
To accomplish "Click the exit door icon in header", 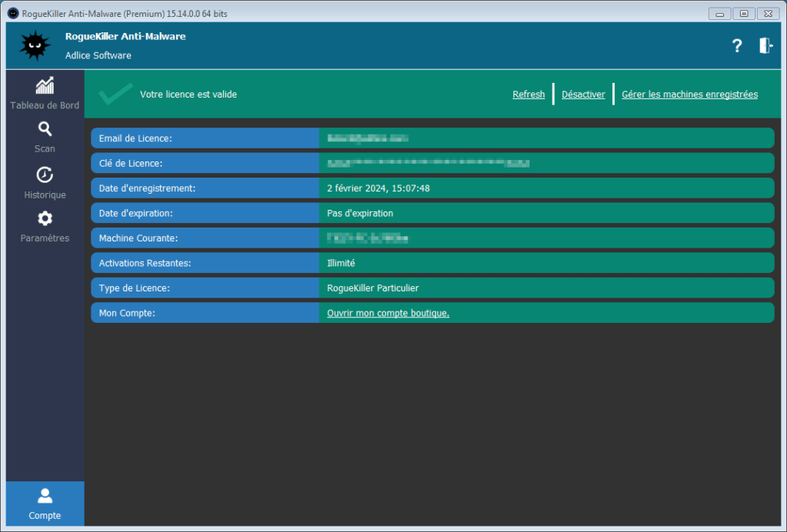I will pos(765,46).
